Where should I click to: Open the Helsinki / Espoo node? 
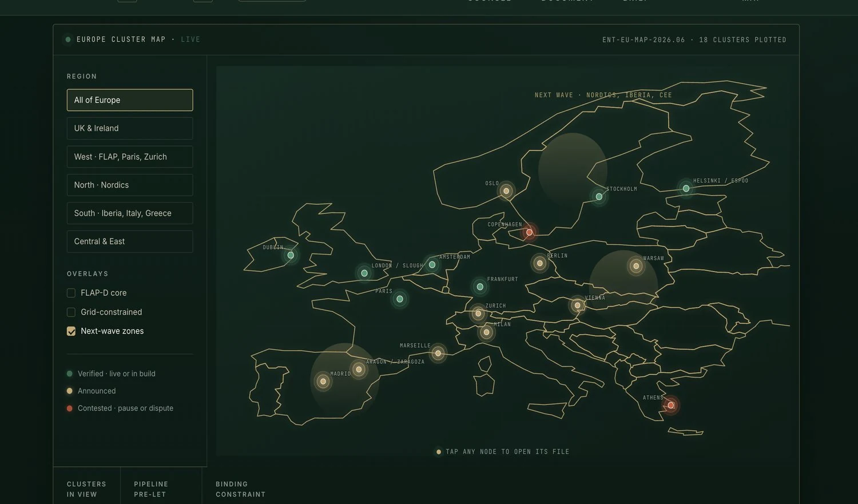[x=686, y=188]
